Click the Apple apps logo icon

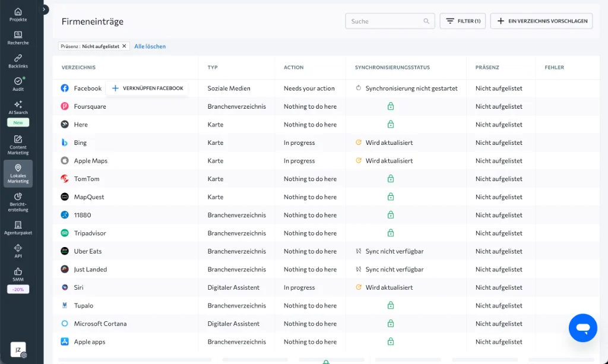pyautogui.click(x=65, y=341)
